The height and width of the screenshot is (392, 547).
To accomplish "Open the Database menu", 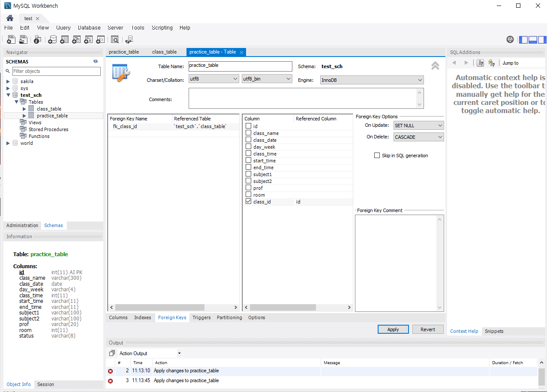I will click(x=89, y=27).
